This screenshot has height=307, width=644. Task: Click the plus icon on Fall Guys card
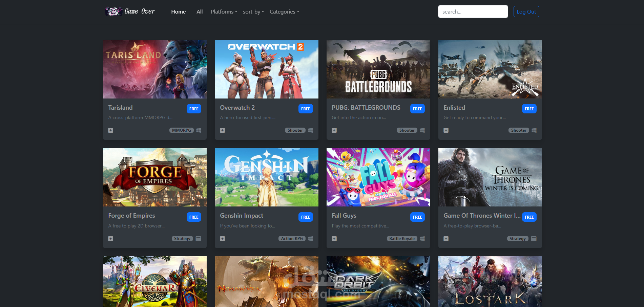(x=334, y=239)
